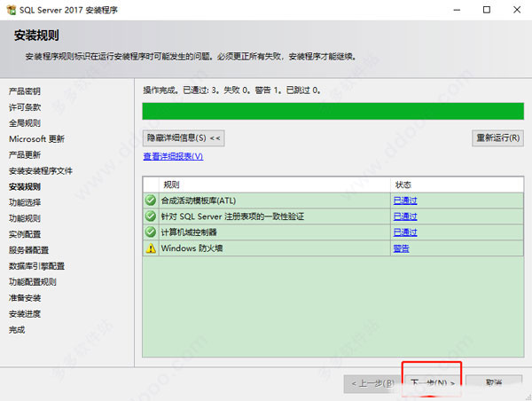Click 针对 SQL Server 注册表项的一致性验证 rule name
The width and height of the screenshot is (532, 401).
[x=232, y=216]
